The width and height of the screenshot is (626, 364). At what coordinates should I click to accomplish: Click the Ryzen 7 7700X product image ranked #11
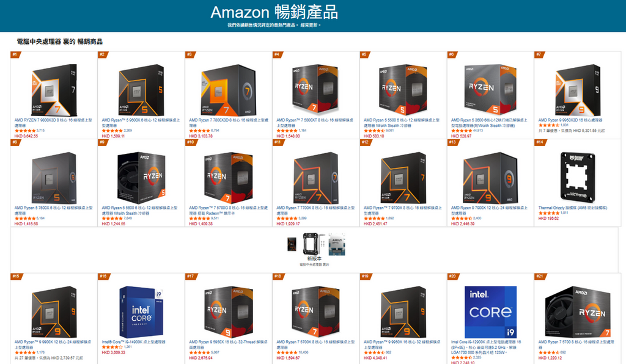point(316,178)
